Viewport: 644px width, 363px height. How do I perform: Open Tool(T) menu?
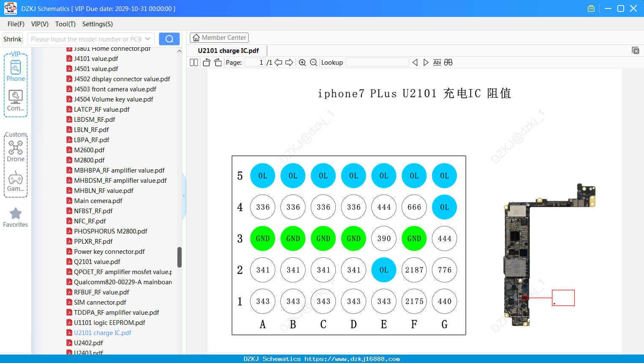click(66, 24)
